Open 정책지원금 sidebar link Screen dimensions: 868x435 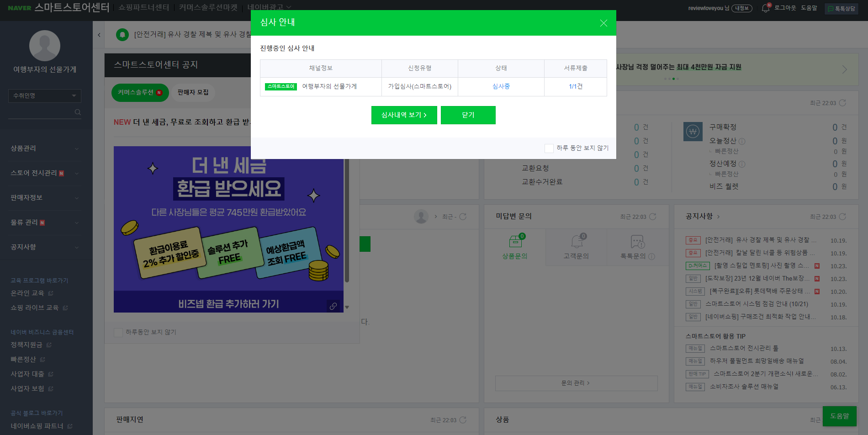tap(31, 345)
